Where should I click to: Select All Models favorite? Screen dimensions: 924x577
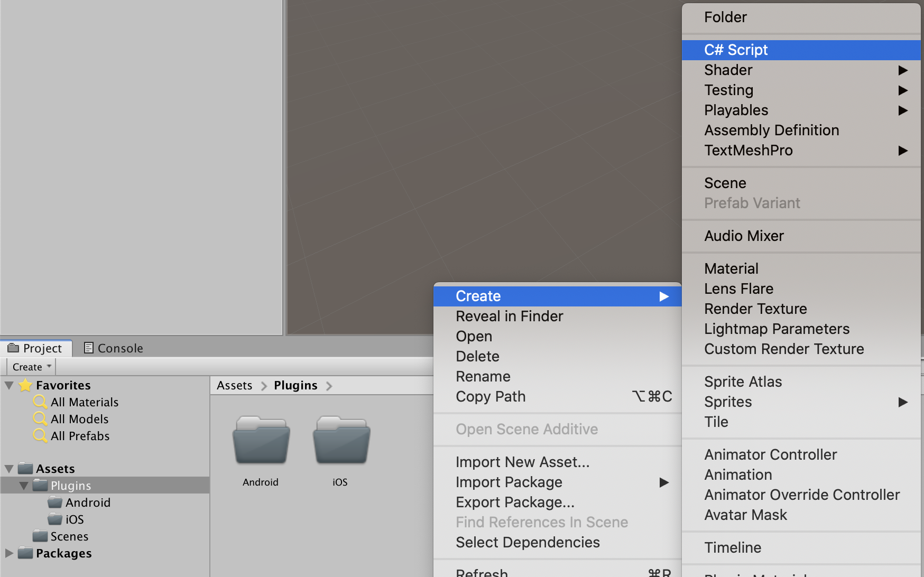(x=80, y=419)
